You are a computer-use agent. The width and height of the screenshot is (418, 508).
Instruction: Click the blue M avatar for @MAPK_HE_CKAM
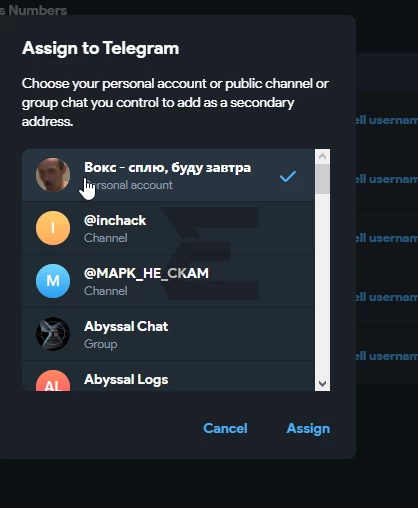pos(53,281)
